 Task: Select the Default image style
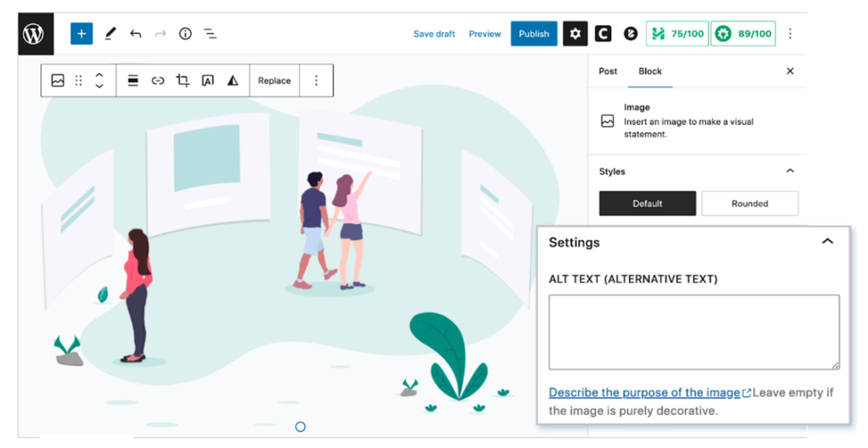(x=647, y=203)
